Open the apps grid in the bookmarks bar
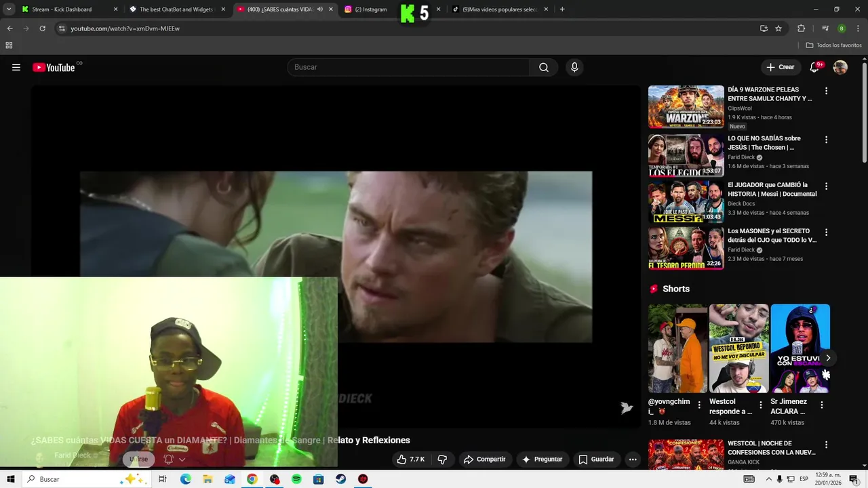This screenshot has height=488, width=868. pyautogui.click(x=9, y=45)
